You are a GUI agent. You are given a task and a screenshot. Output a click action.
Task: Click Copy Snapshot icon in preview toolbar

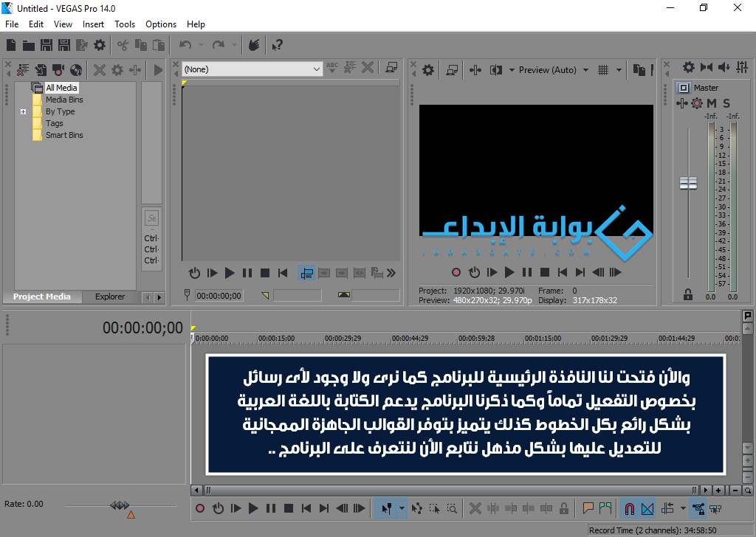[x=639, y=70]
